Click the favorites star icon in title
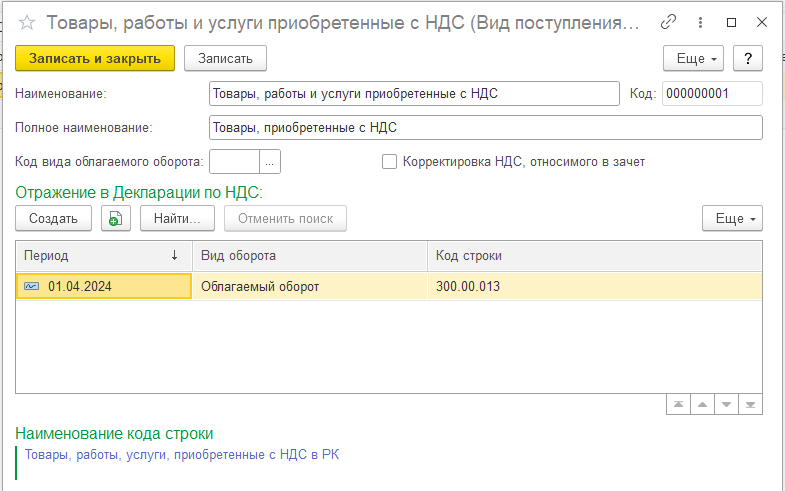785x491 pixels. pyautogui.click(x=28, y=22)
